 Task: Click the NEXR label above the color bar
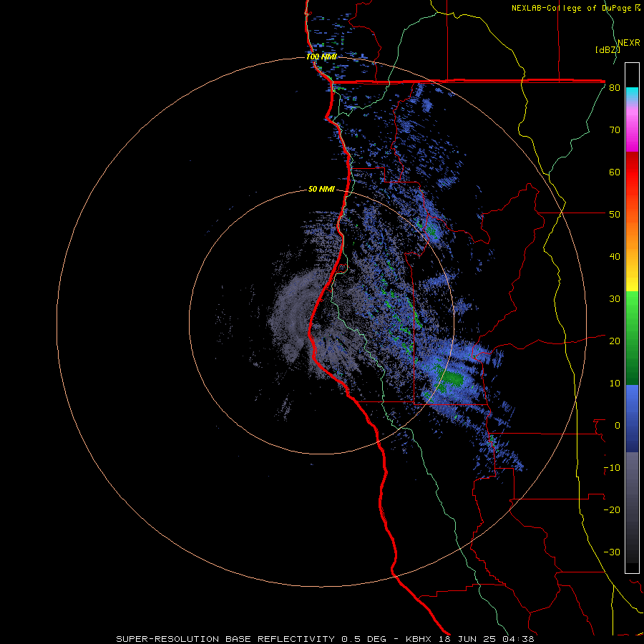click(628, 43)
